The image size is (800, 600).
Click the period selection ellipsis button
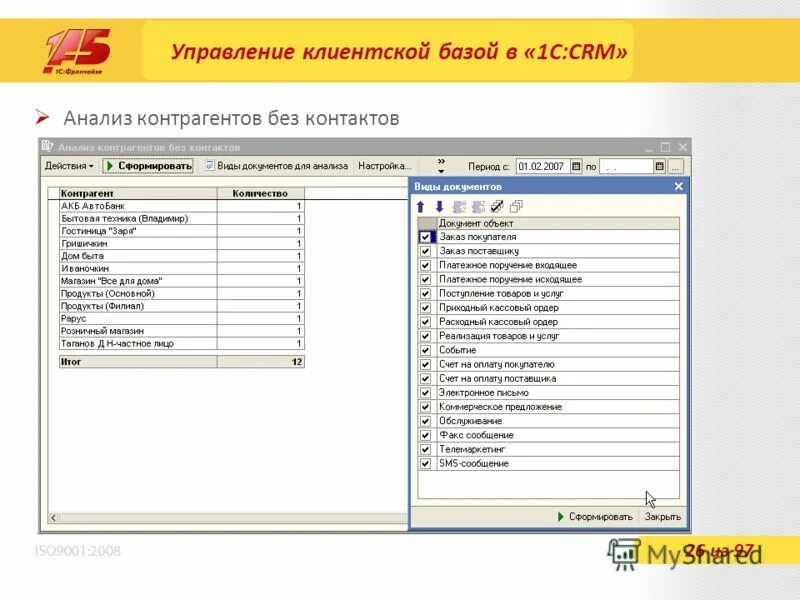click(675, 166)
